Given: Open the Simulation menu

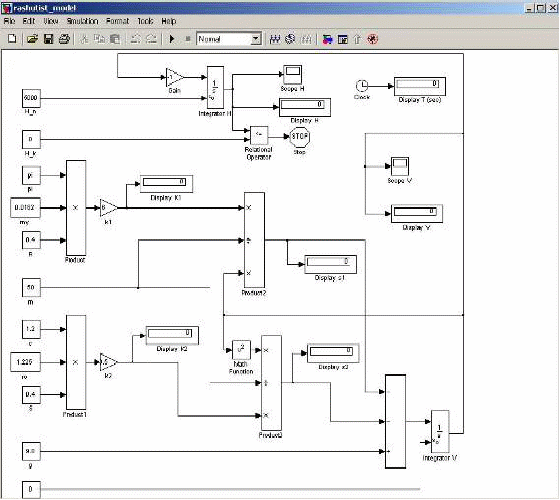Looking at the screenshot, I should pos(82,21).
